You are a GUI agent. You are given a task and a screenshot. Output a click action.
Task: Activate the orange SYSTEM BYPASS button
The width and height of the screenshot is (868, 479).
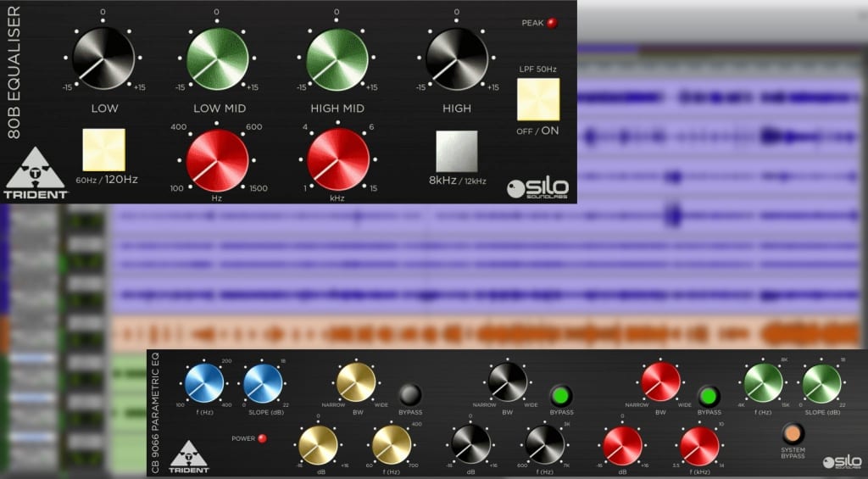tap(793, 433)
